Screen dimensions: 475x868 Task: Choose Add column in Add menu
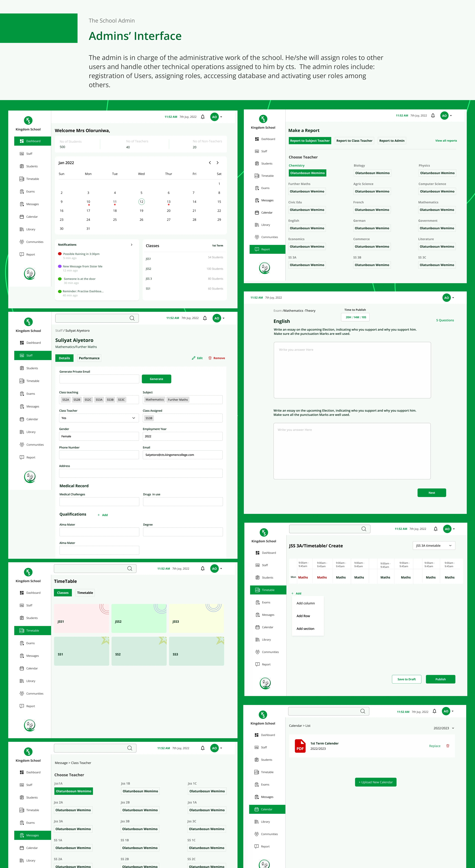pyautogui.click(x=306, y=604)
